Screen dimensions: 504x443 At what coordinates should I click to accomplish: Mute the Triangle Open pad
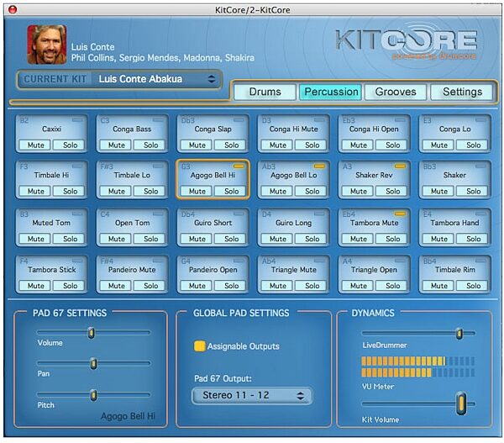pos(358,286)
